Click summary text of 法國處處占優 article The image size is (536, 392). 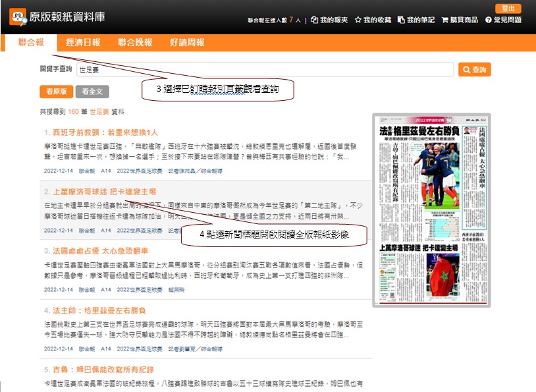tap(203, 270)
